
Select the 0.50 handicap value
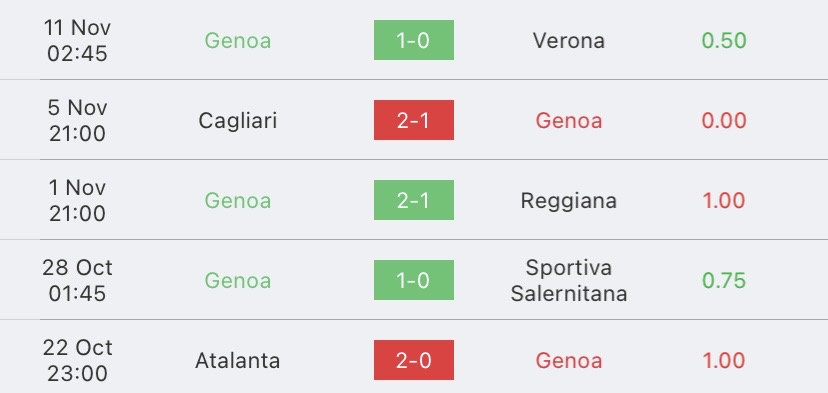(724, 41)
